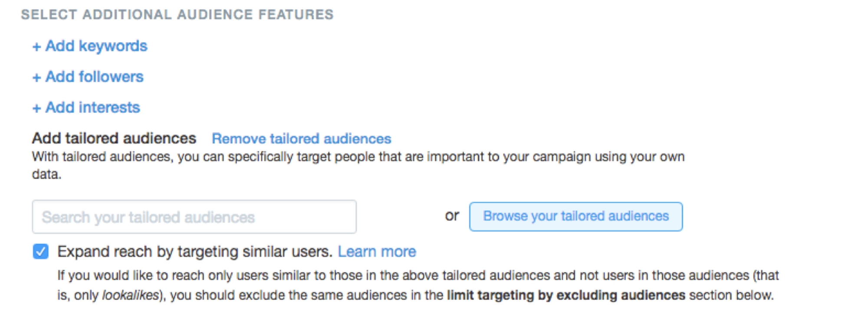Image resolution: width=868 pixels, height=312 pixels.
Task: Click the plus icon beside Add keywords
Action: 36,46
